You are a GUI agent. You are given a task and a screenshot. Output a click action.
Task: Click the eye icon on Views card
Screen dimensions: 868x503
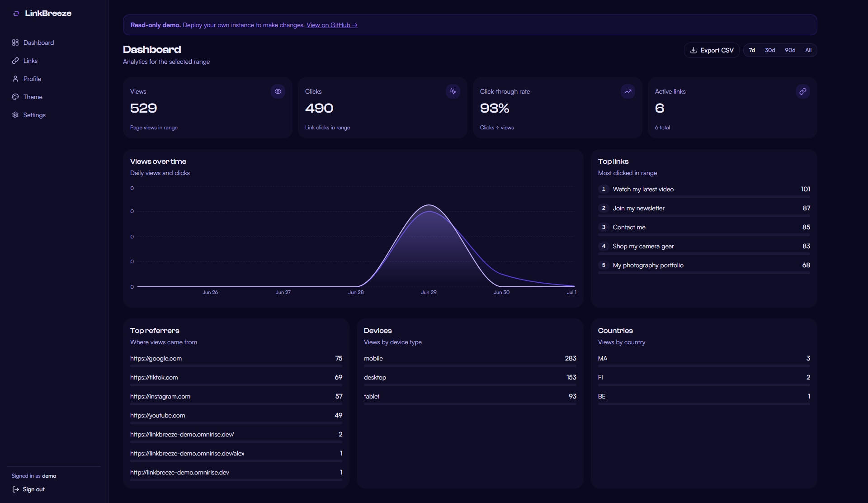point(278,91)
